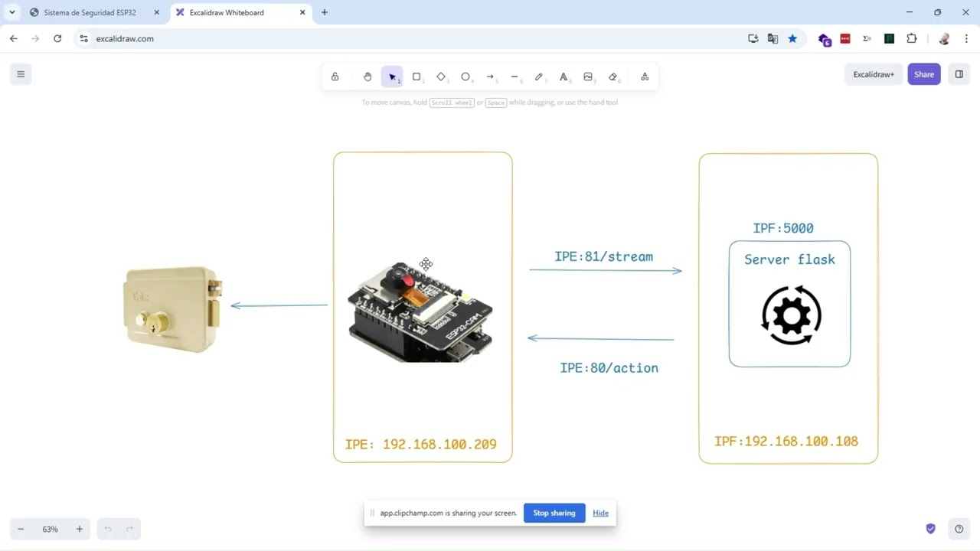980x551 pixels.
Task: Select the gear cog server image
Action: 791,315
